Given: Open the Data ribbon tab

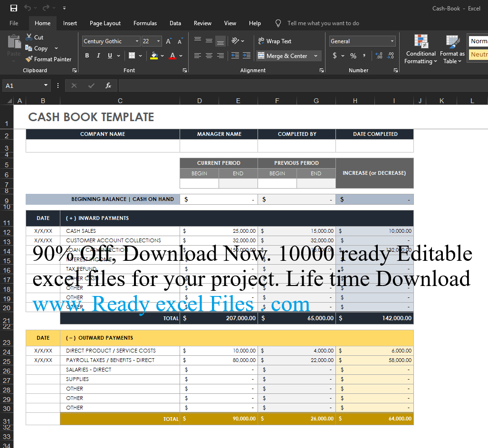Looking at the screenshot, I should [175, 23].
